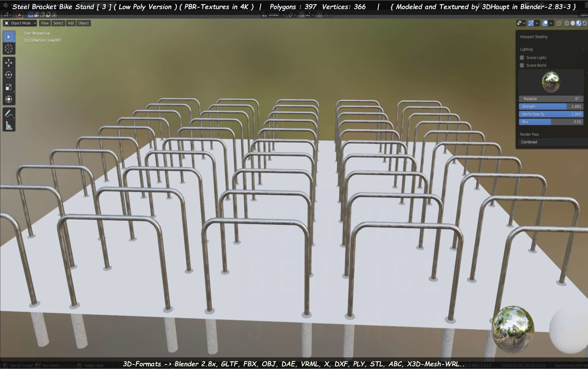The image size is (588, 369).
Task: Activate the Annotate pencil tool
Action: tap(9, 114)
